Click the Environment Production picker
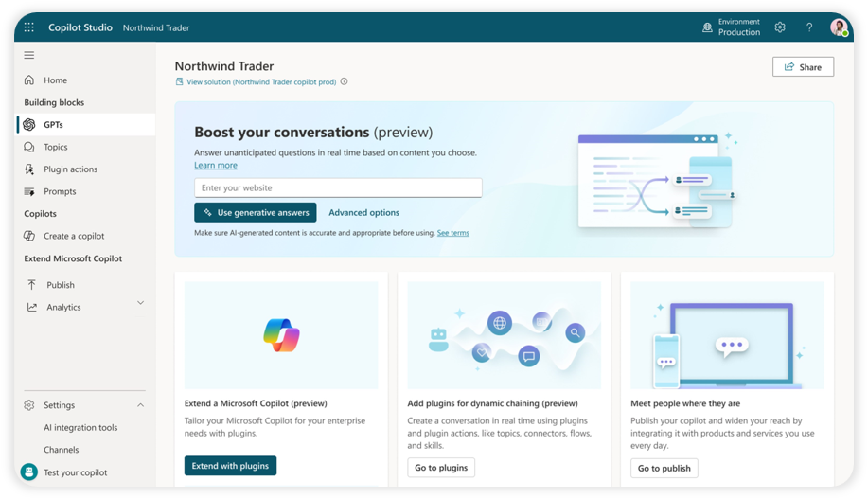This screenshot has width=868, height=499. 732,27
